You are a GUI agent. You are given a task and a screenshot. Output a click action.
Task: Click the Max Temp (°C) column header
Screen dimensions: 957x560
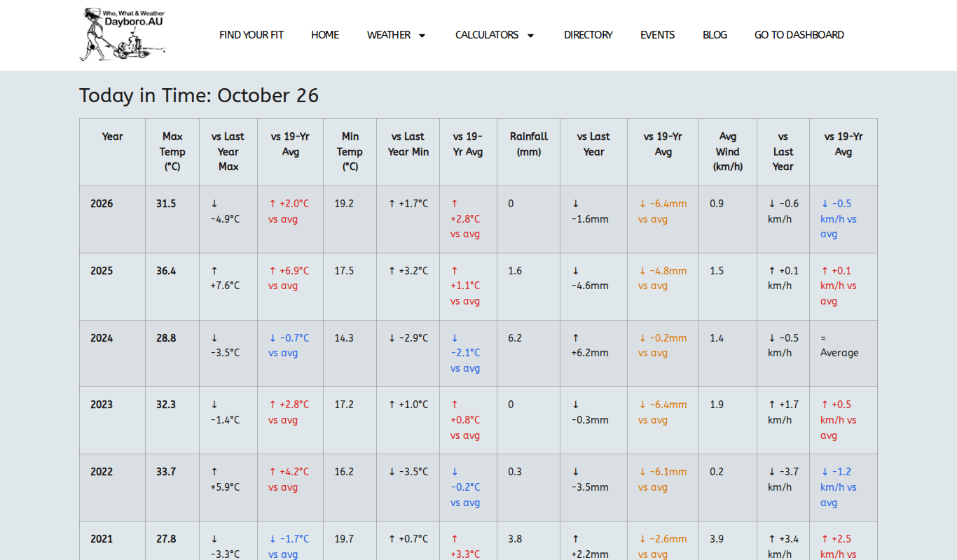(x=172, y=152)
